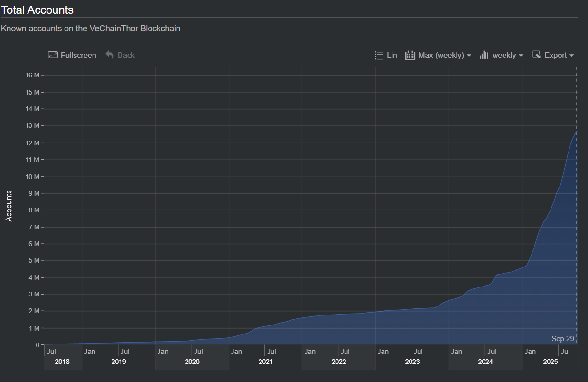This screenshot has height=382, width=588.
Task: Click the Sep 29 date marker label
Action: pos(562,339)
